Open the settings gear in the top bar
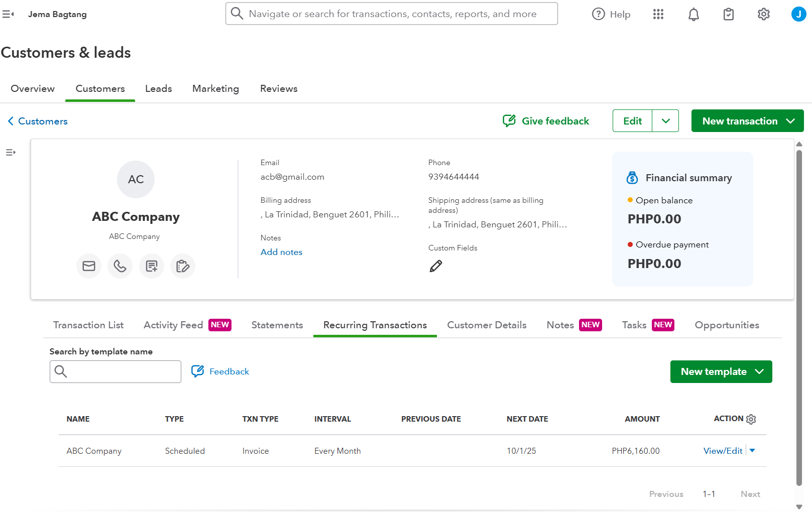The width and height of the screenshot is (812, 513). click(763, 15)
